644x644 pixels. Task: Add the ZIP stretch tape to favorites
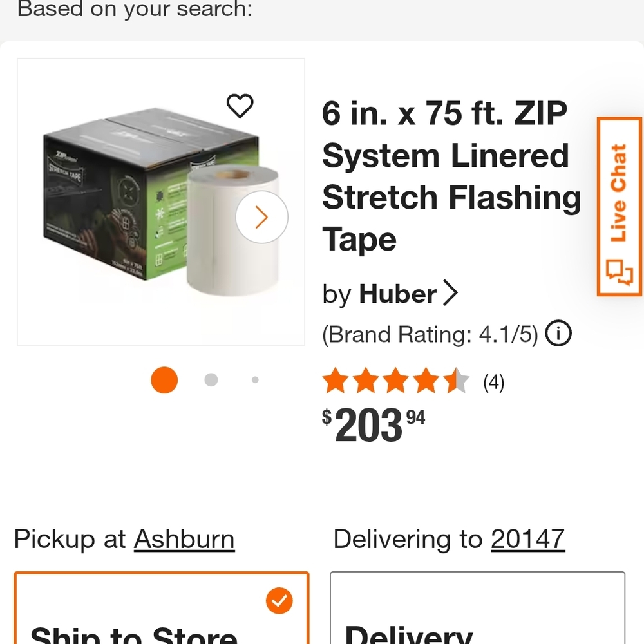[x=240, y=107]
